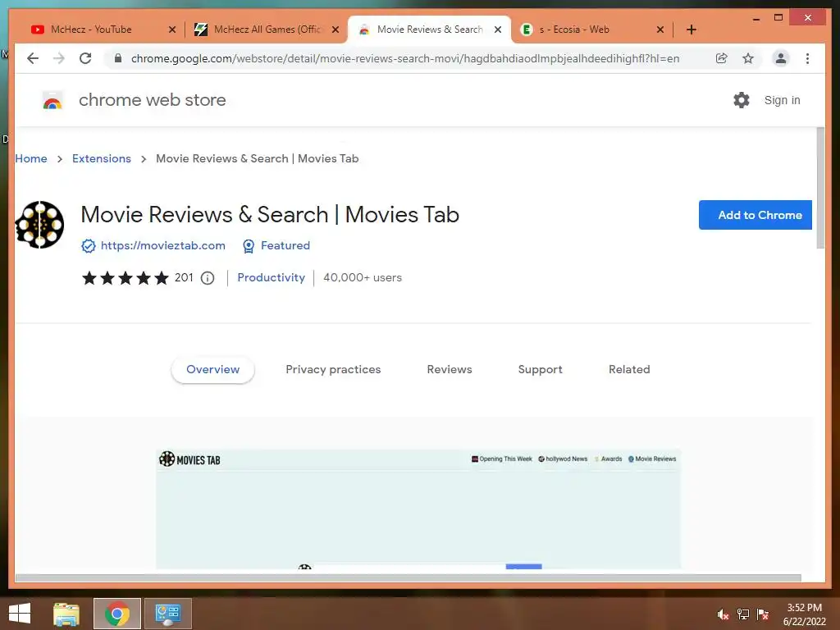
Task: Close the McHecz All Games tab
Action: 336,30
